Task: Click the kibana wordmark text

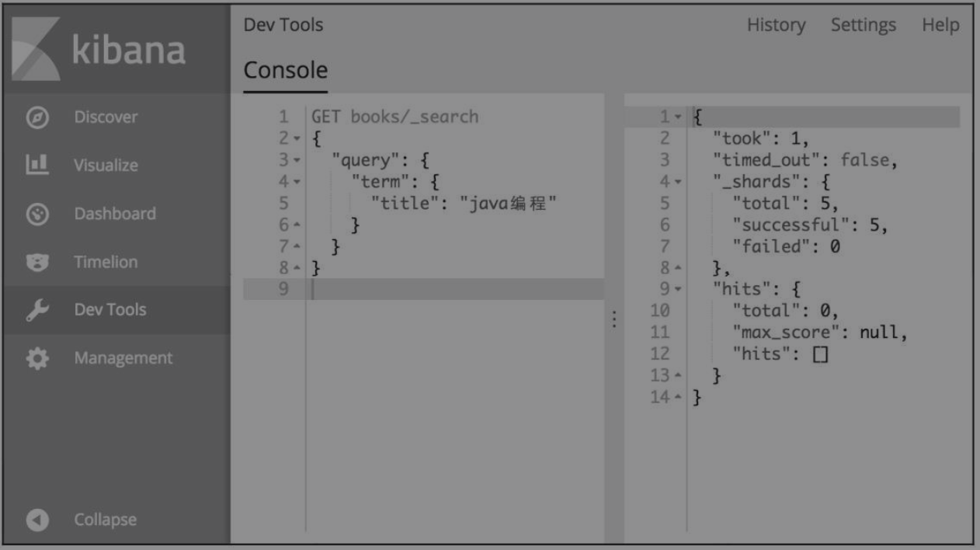Action: [128, 50]
